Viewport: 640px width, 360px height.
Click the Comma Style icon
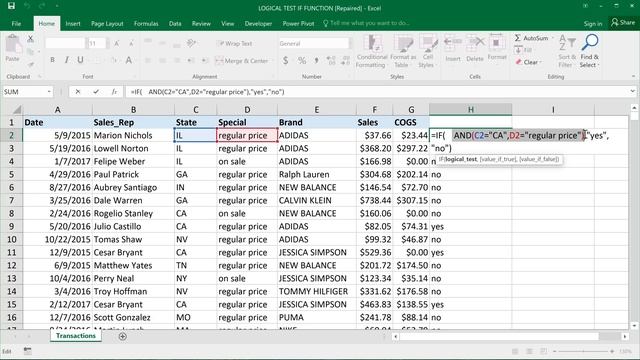click(316, 60)
